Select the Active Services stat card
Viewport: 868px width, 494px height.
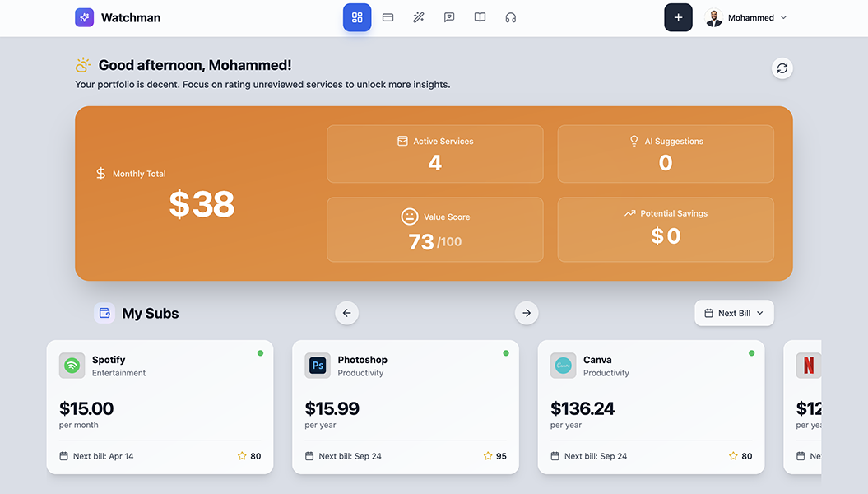[x=434, y=154]
